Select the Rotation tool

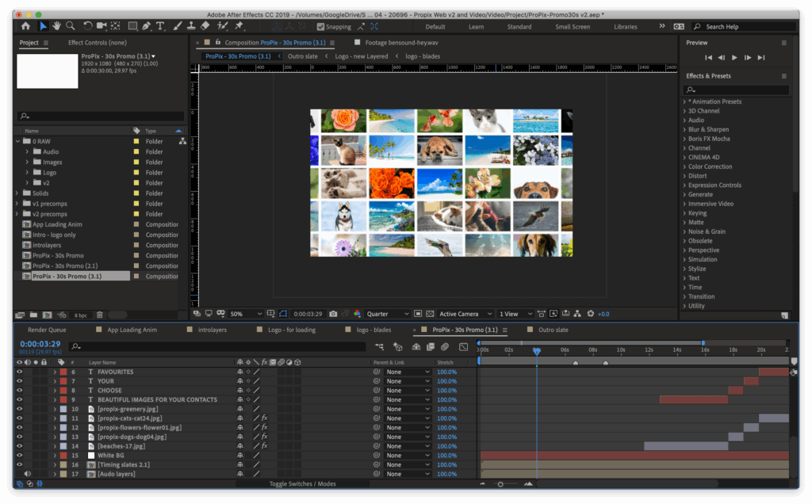tap(88, 26)
